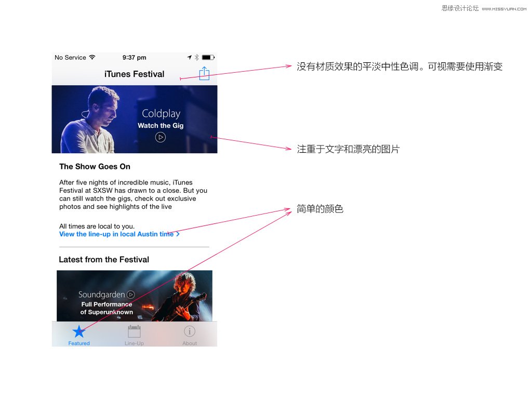Play the Coldplay gig video
The height and width of the screenshot is (399, 532).
click(161, 137)
